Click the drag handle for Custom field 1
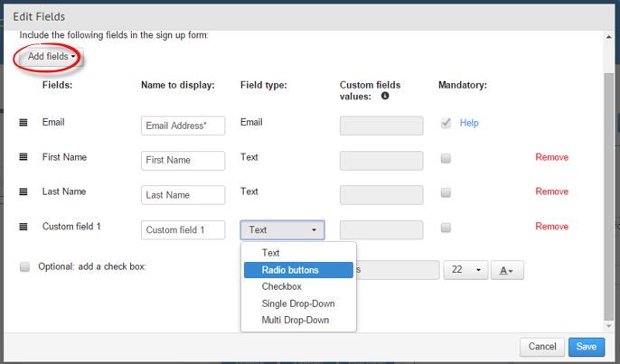The width and height of the screenshot is (620, 364). click(23, 227)
